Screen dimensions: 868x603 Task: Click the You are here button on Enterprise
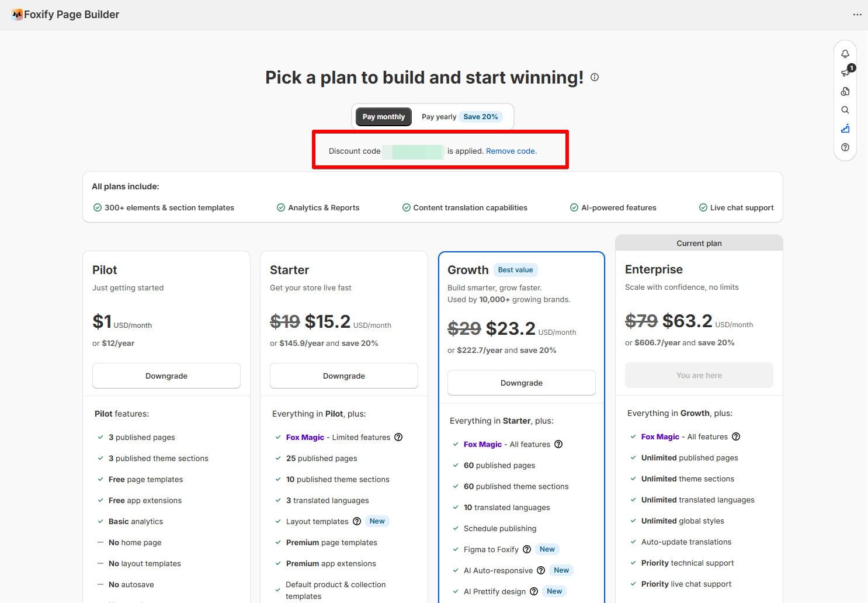coord(699,375)
